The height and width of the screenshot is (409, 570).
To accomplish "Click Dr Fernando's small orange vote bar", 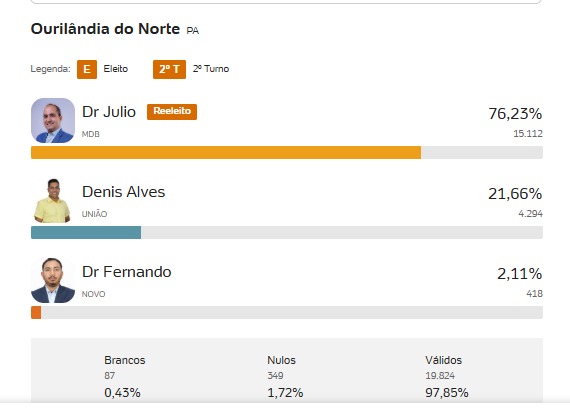I will tap(36, 313).
